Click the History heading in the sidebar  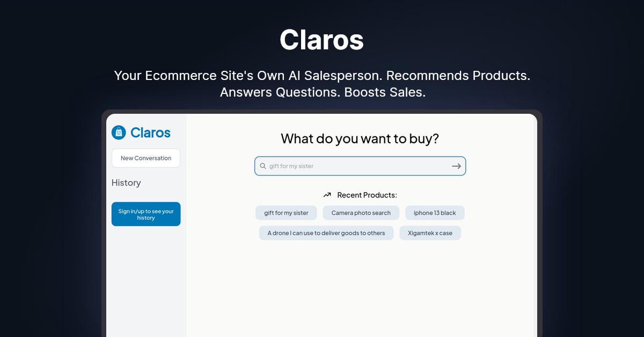[126, 183]
